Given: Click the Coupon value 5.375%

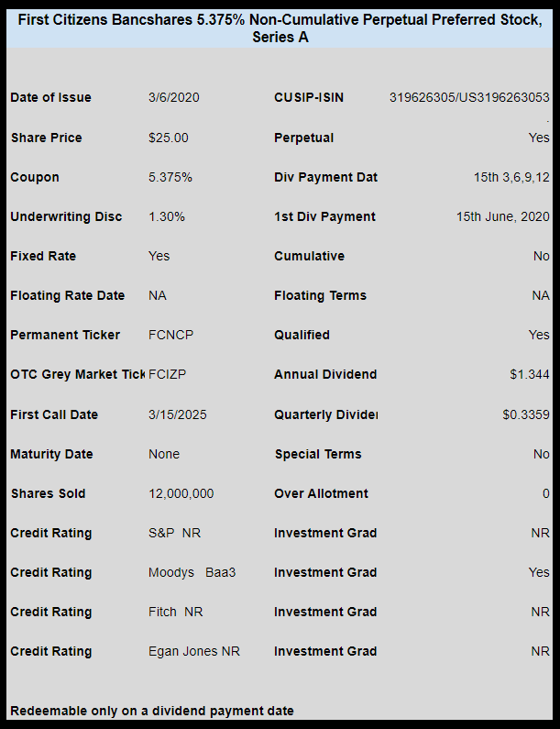Looking at the screenshot, I should pos(170,178).
